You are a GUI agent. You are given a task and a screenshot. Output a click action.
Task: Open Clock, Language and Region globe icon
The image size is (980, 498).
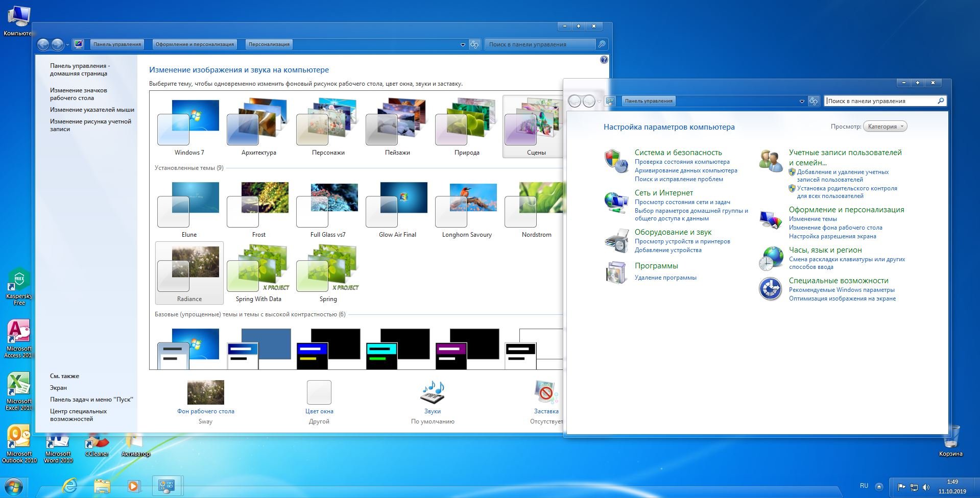[771, 259]
